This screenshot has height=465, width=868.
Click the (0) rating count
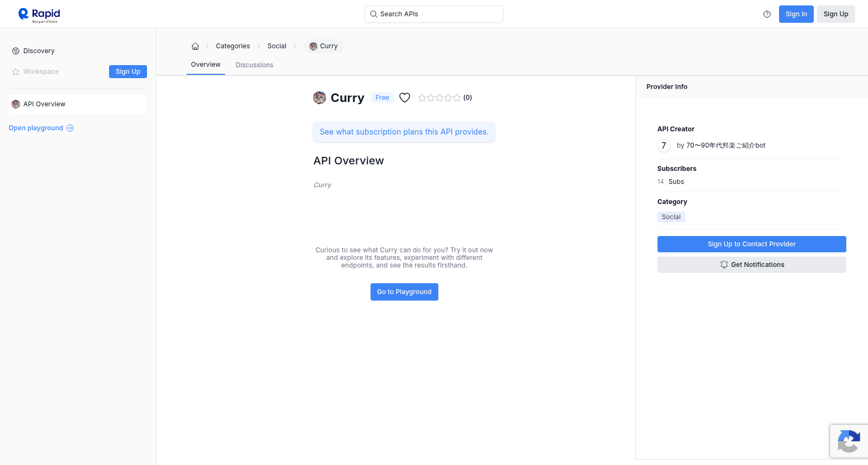point(468,98)
